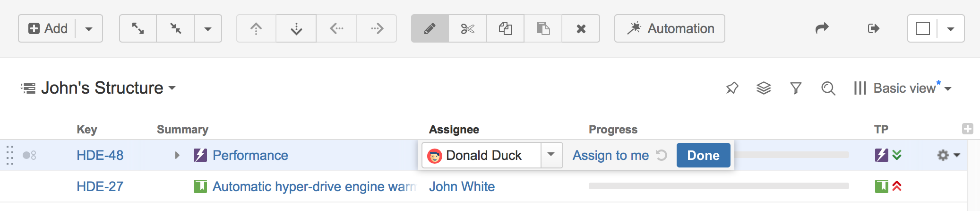Screen dimensions: 980x211
Task: Click the HDE-27 progress bar
Action: [x=718, y=186]
